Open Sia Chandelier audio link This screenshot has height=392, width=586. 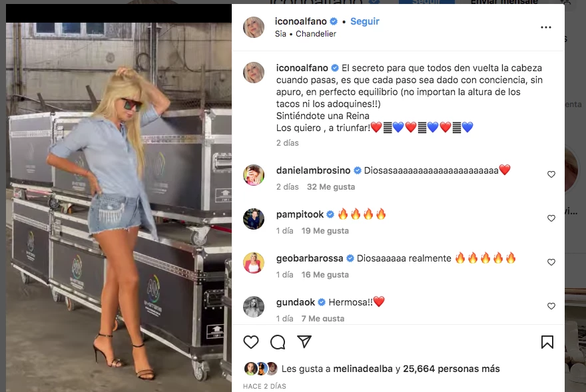point(306,34)
